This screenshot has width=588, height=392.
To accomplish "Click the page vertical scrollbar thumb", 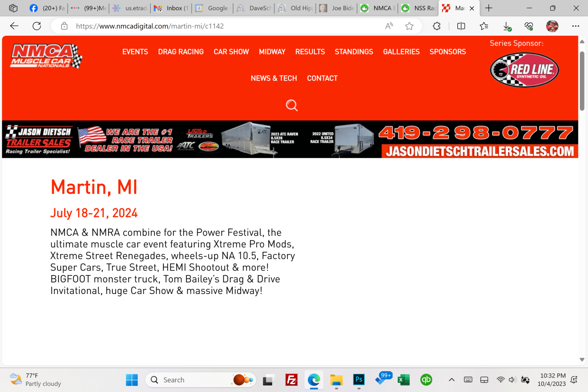I will pos(582,81).
